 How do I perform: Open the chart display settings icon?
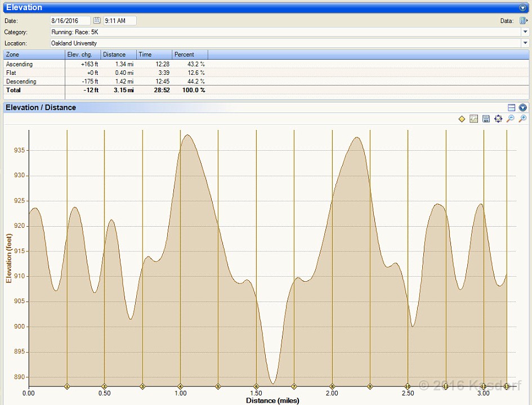pyautogui.click(x=473, y=119)
